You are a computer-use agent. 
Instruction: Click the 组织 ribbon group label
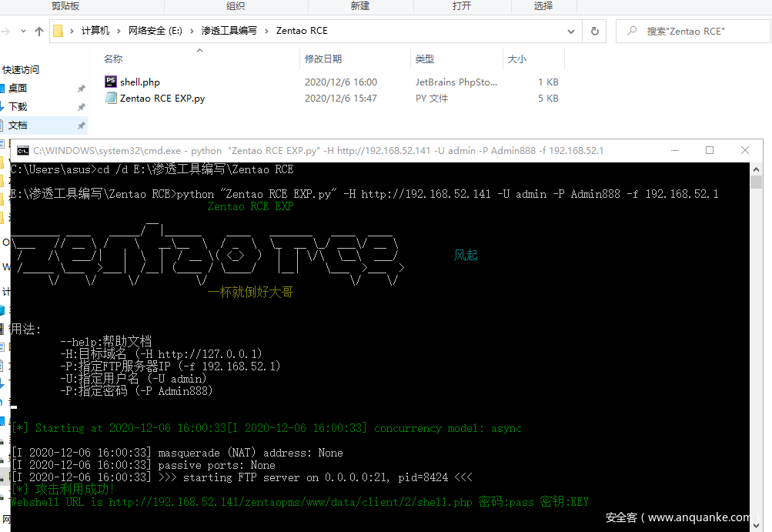point(236,6)
